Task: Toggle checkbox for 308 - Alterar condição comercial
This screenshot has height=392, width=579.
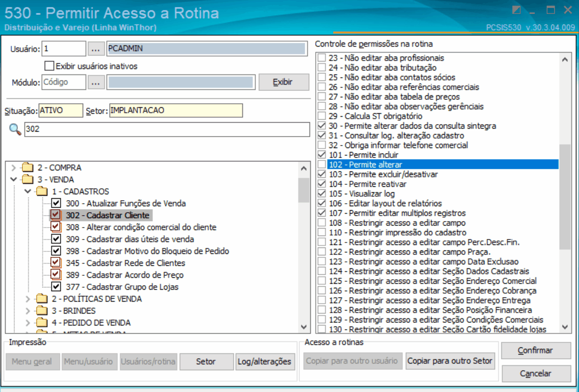Action: click(56, 227)
